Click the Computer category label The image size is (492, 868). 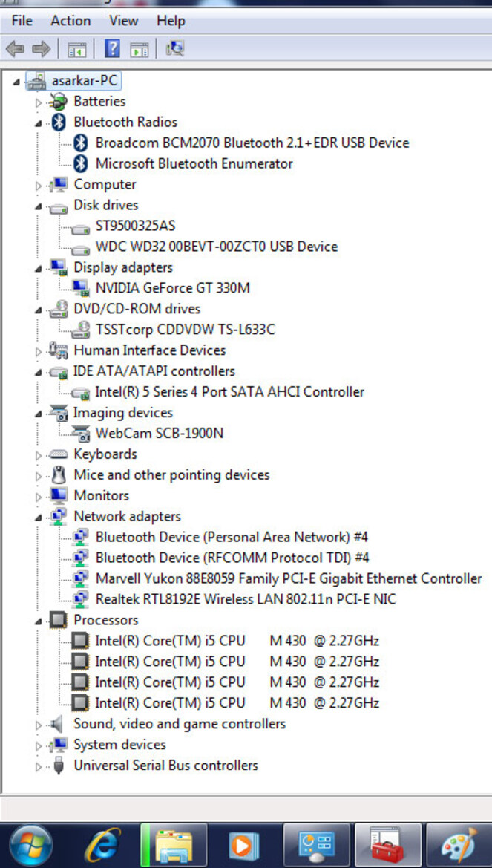coord(105,184)
